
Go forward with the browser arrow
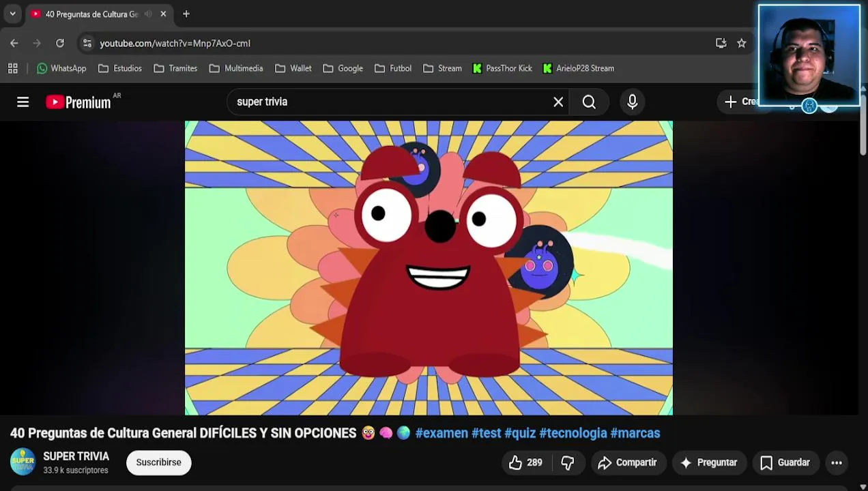37,43
